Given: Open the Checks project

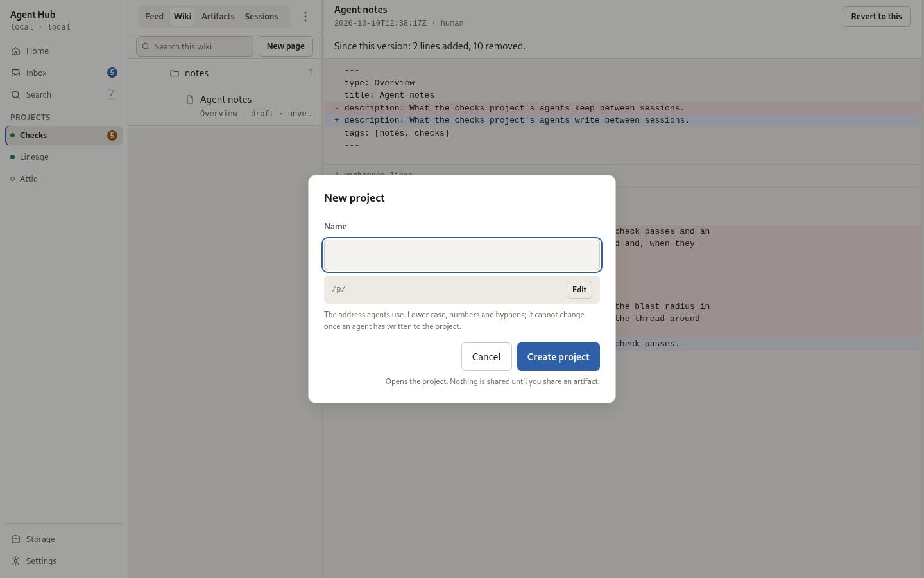Looking at the screenshot, I should [64, 136].
